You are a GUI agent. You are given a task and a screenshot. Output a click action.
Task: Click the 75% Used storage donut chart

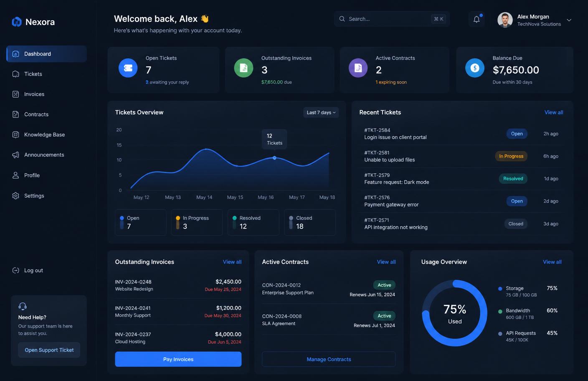pos(455,313)
